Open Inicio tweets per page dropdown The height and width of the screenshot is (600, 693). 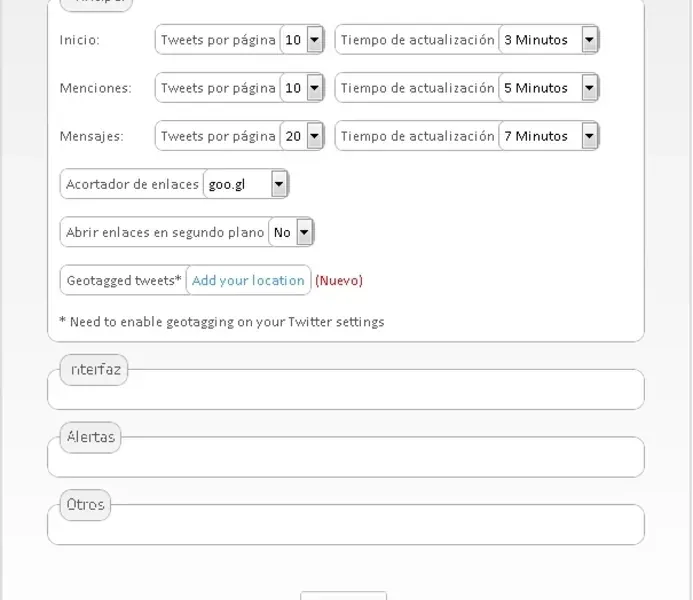[302, 40]
